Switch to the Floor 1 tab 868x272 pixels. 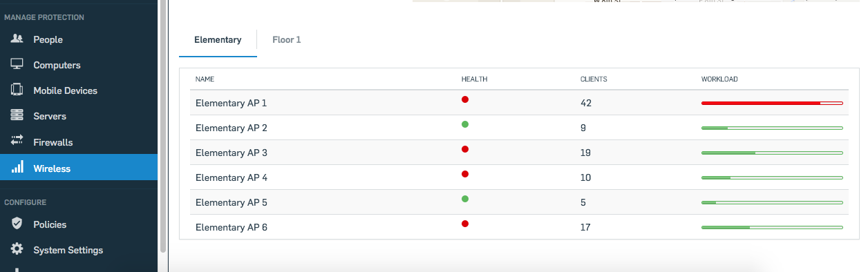tap(287, 40)
